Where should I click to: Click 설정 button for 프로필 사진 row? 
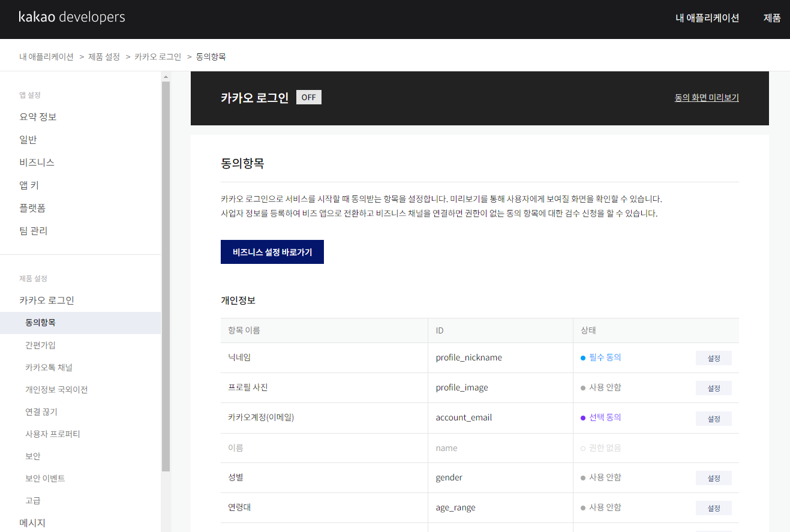(714, 388)
